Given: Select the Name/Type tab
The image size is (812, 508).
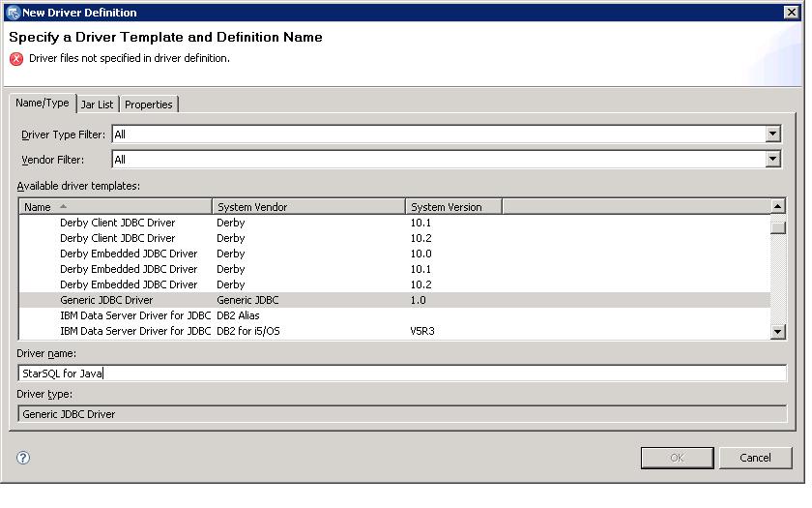Looking at the screenshot, I should pos(43,104).
